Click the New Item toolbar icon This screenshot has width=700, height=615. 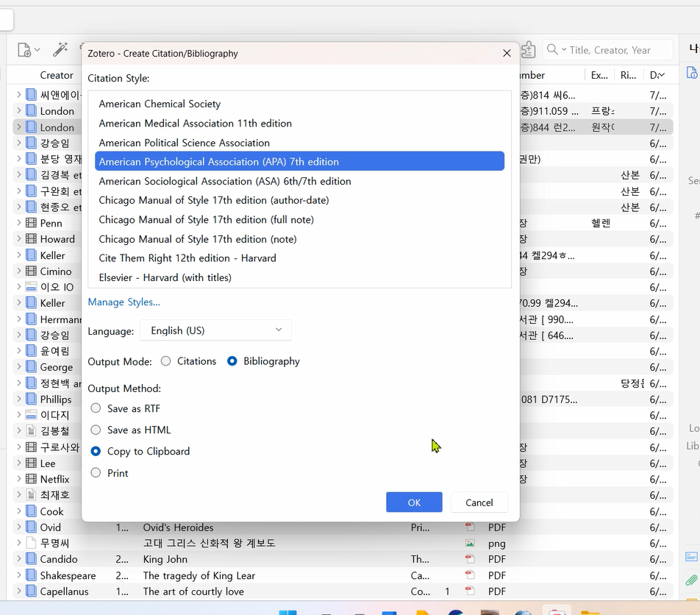(24, 49)
